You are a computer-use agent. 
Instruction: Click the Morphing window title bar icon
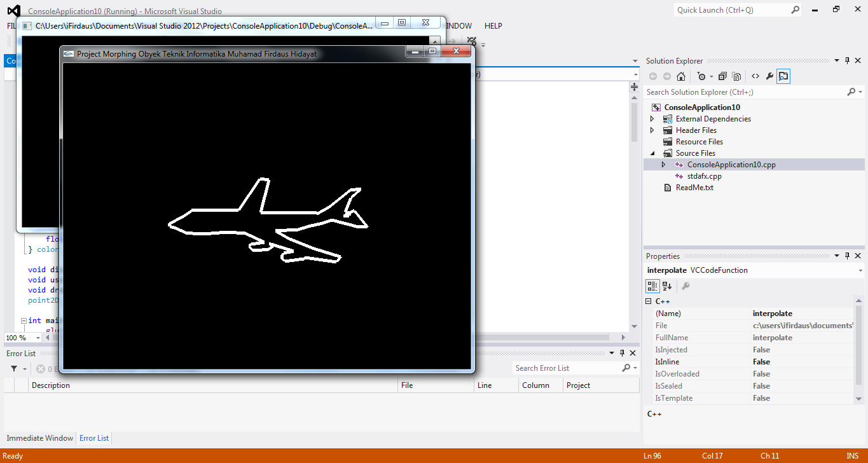69,54
